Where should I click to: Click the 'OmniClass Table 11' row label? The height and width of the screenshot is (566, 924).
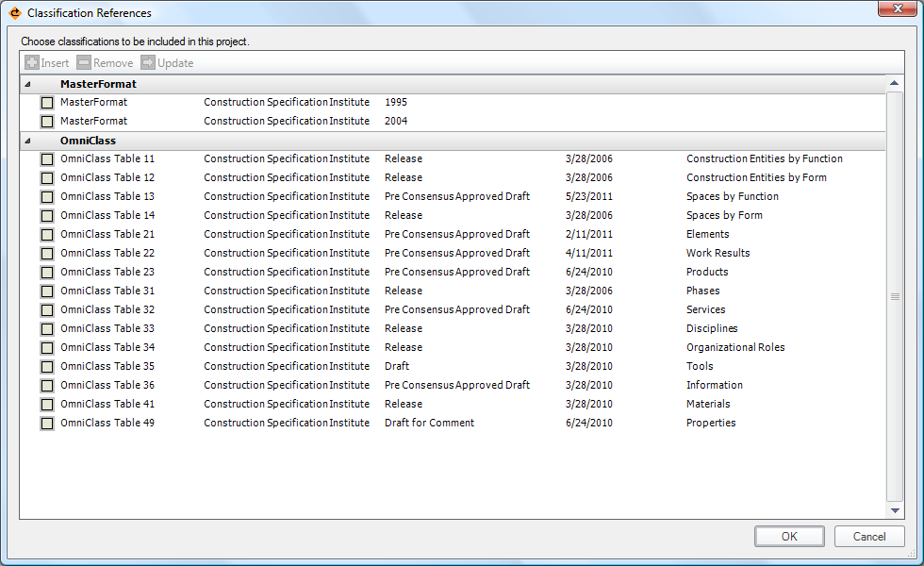coord(107,159)
